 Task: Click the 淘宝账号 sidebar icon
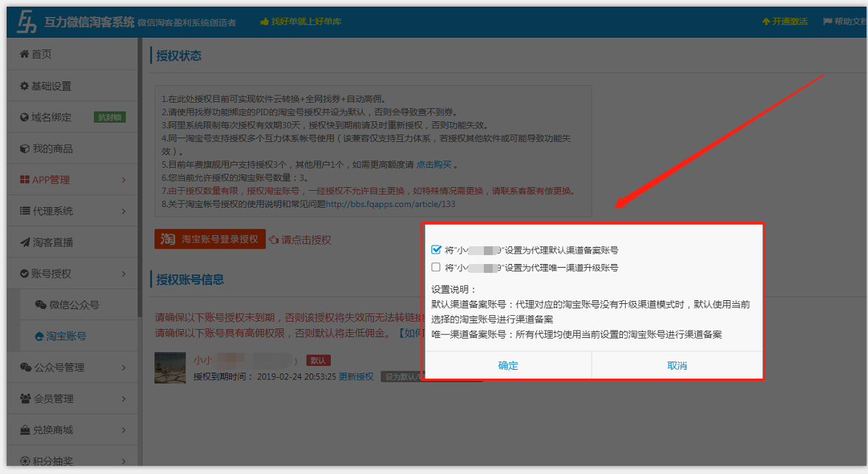[x=39, y=336]
